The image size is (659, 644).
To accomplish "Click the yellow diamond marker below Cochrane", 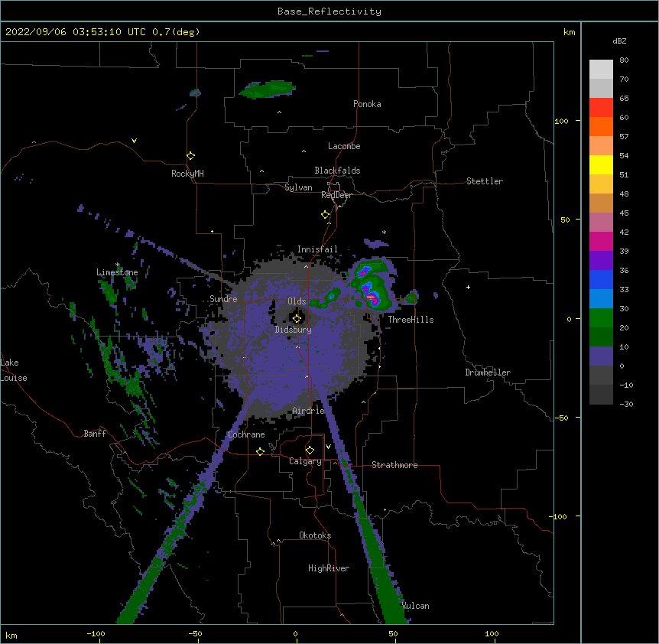I will (x=260, y=451).
